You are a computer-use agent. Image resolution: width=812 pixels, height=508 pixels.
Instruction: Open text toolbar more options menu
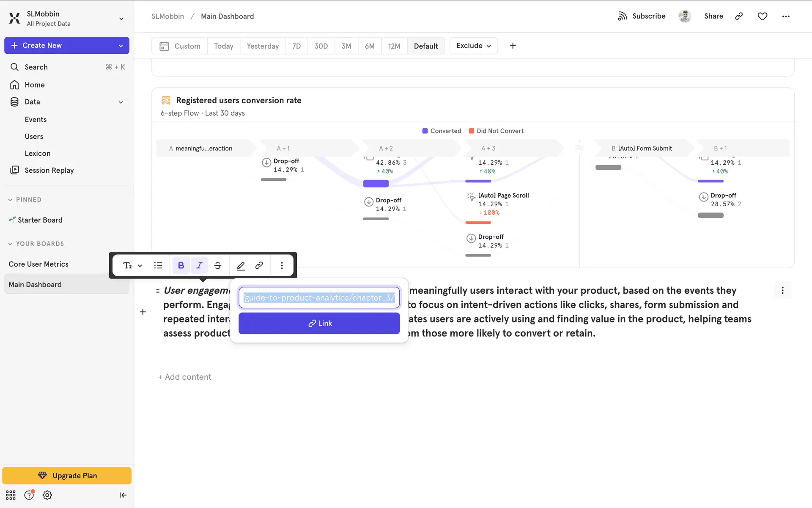click(282, 265)
